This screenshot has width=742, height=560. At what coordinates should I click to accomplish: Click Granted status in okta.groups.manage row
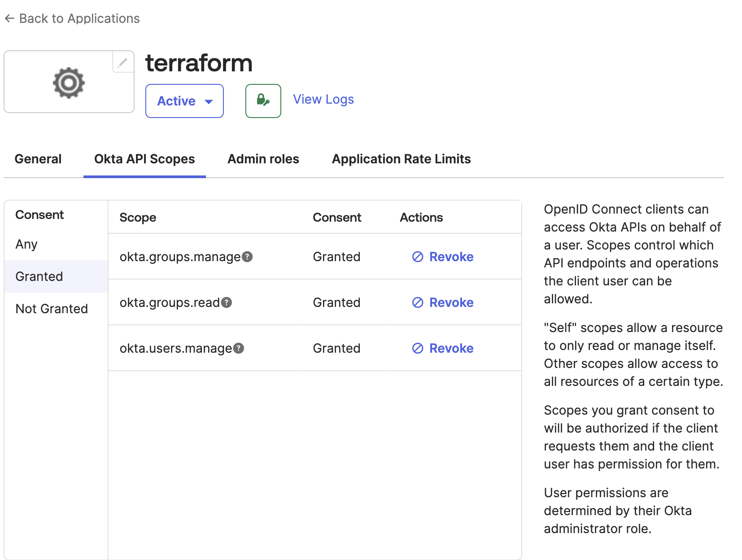(337, 257)
